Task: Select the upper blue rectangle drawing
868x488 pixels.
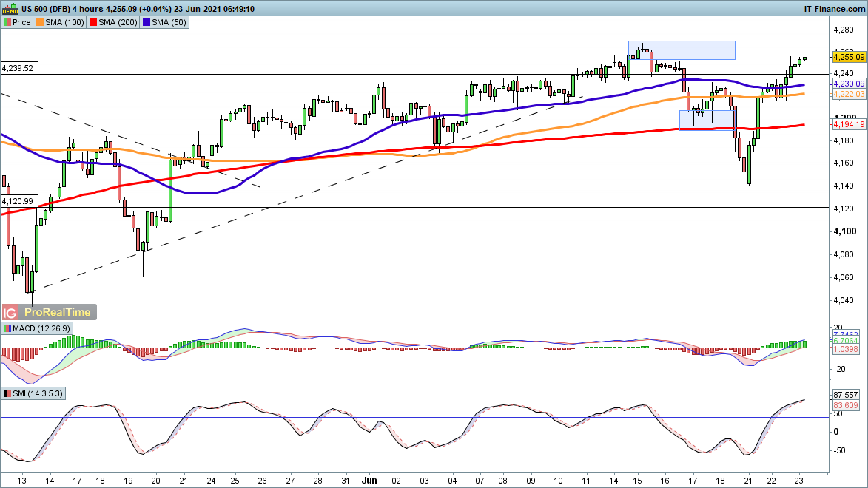Action: (682, 50)
